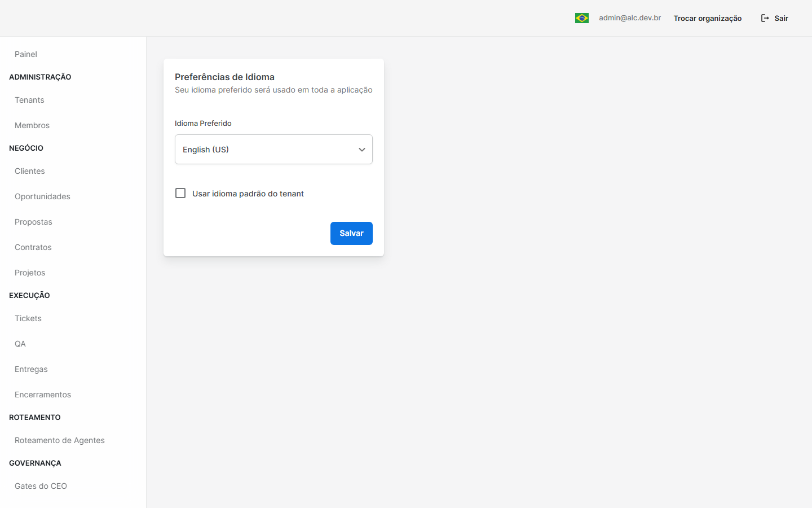Click the English (US) selected value

[206, 150]
